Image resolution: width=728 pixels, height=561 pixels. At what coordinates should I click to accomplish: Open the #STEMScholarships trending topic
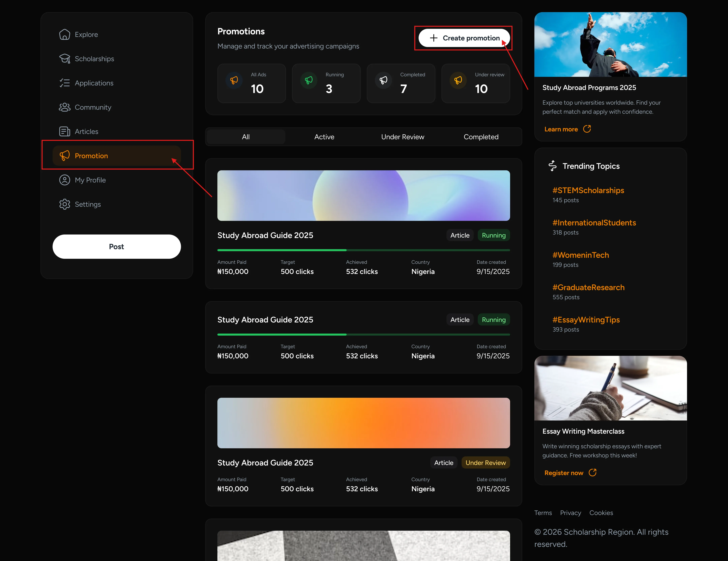pyautogui.click(x=588, y=190)
